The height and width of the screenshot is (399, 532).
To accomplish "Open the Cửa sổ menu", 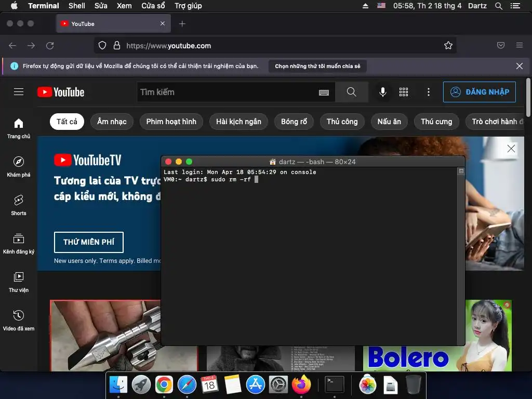I will (153, 6).
